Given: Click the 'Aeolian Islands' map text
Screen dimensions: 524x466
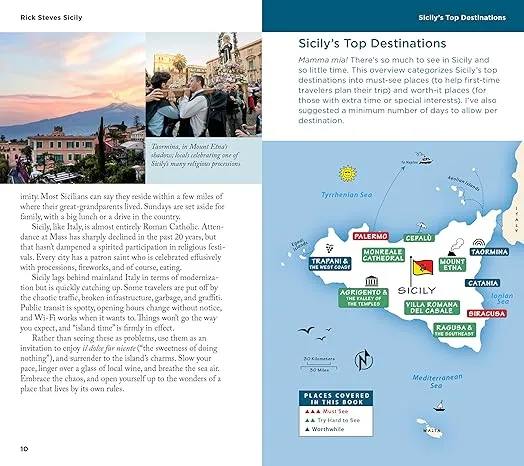Looking at the screenshot, I should [464, 184].
